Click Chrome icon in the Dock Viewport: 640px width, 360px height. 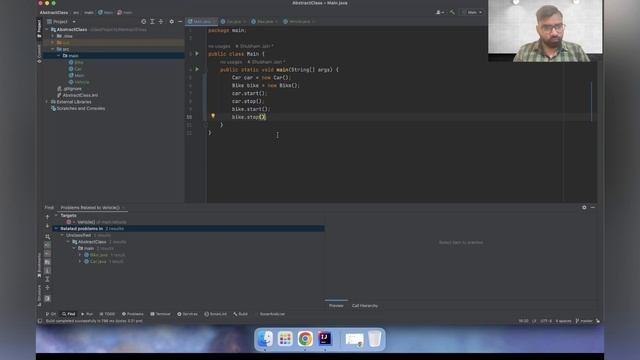pyautogui.click(x=305, y=338)
